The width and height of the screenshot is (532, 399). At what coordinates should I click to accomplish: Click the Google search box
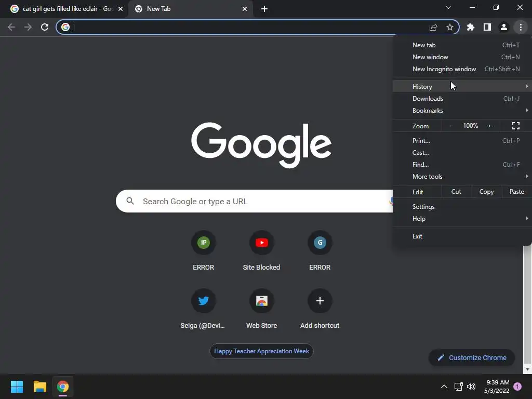point(255,201)
